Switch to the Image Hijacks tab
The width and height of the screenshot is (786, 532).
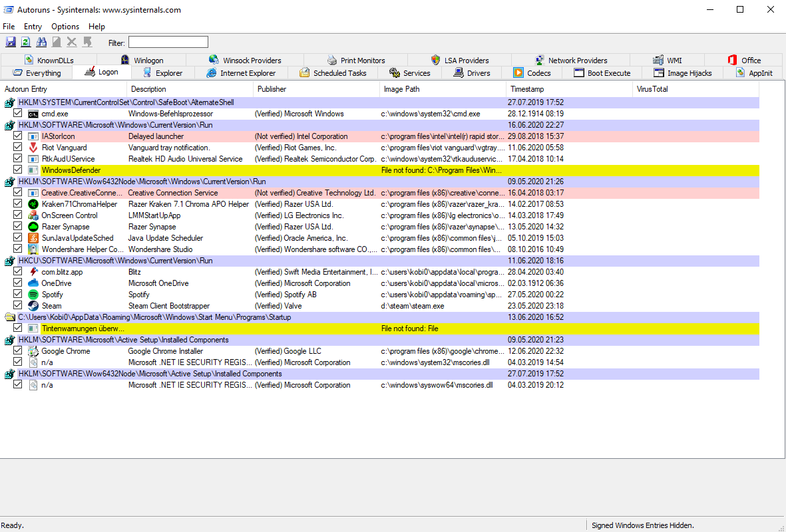pyautogui.click(x=682, y=73)
